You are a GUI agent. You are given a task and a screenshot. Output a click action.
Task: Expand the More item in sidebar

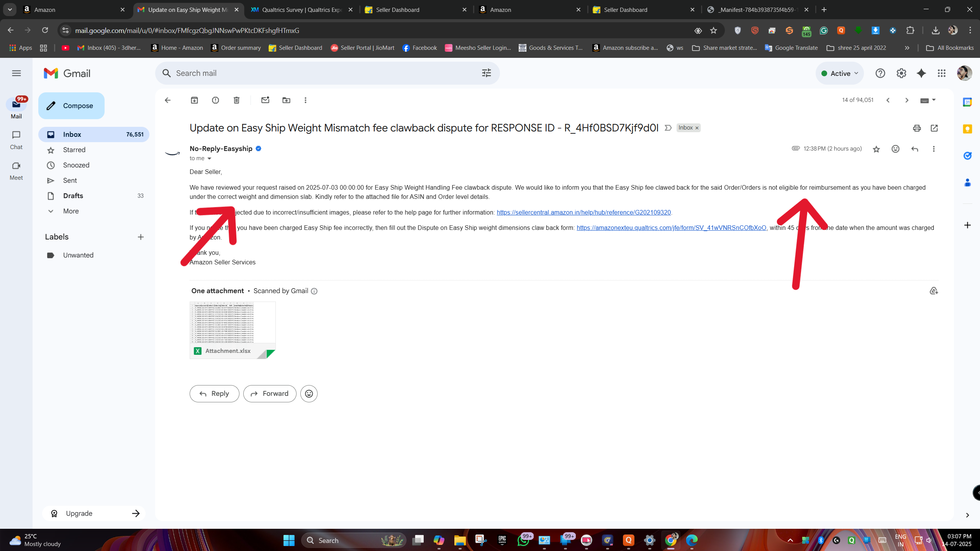(x=71, y=211)
